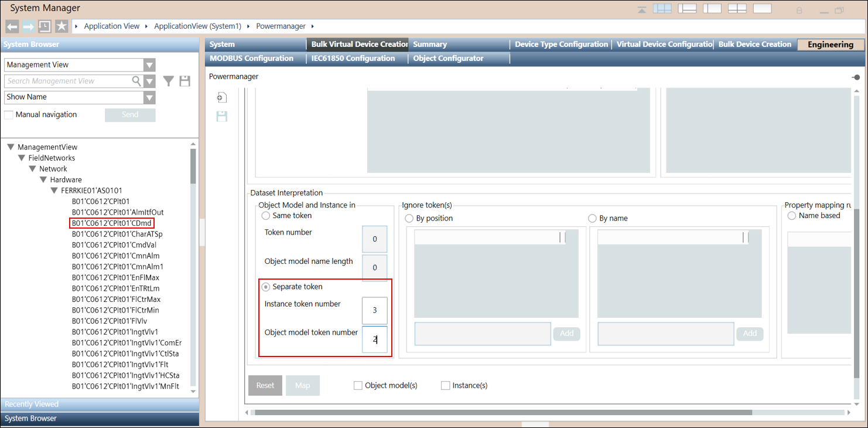Viewport: 868px width, 428px height.
Task: Click the back navigation arrow
Action: 12,26
